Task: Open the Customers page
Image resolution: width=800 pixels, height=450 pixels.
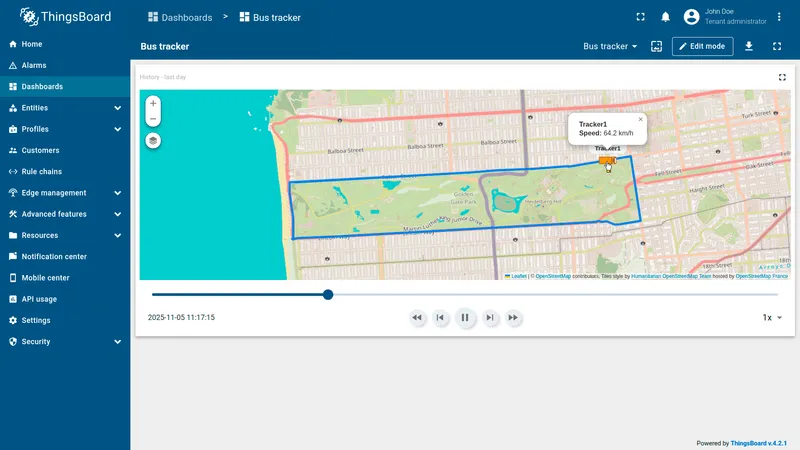Action: [65, 151]
